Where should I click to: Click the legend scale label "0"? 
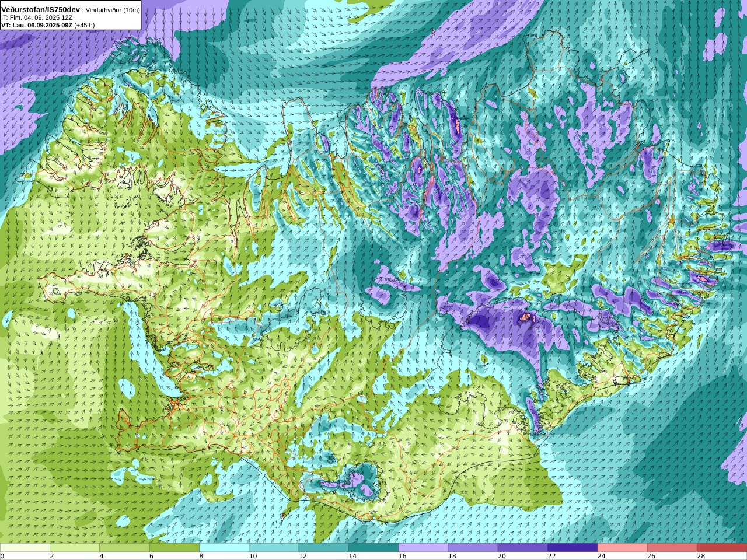pyautogui.click(x=2, y=556)
